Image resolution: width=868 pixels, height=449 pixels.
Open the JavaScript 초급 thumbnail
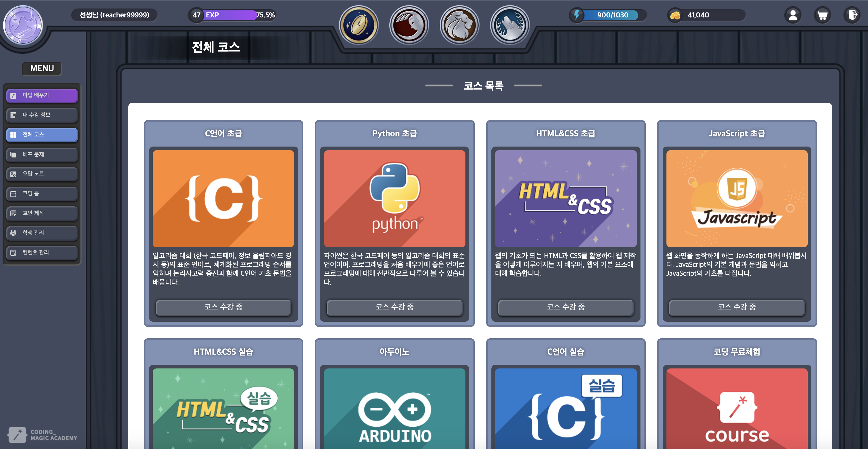click(x=737, y=199)
